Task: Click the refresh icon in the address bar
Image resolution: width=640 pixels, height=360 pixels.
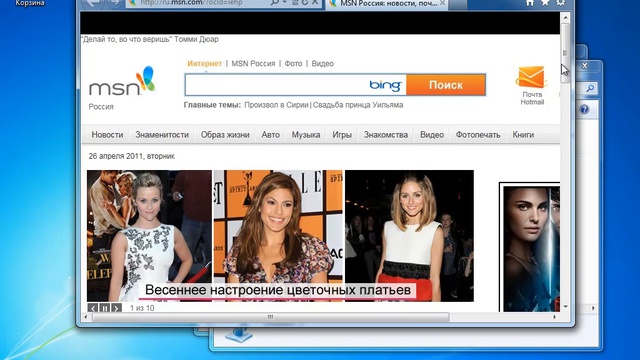Action: pos(304,2)
